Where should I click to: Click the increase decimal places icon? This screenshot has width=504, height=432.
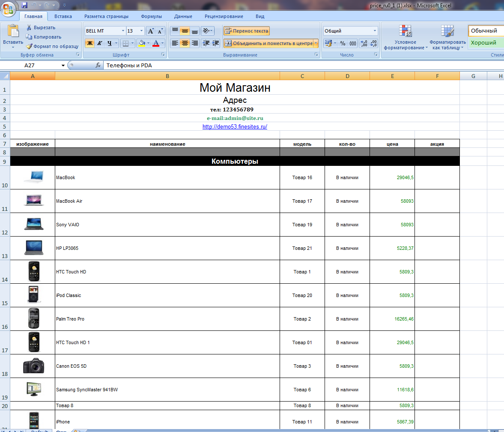(364, 43)
